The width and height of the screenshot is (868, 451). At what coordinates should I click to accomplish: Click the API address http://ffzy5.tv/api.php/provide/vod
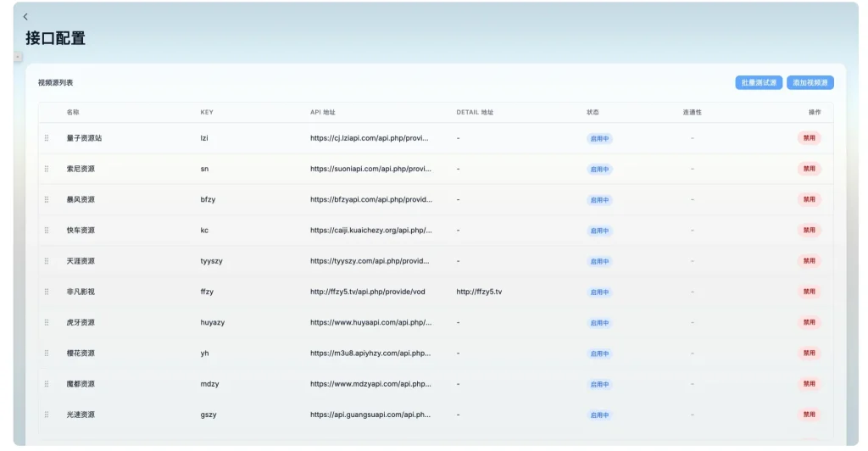pos(368,292)
